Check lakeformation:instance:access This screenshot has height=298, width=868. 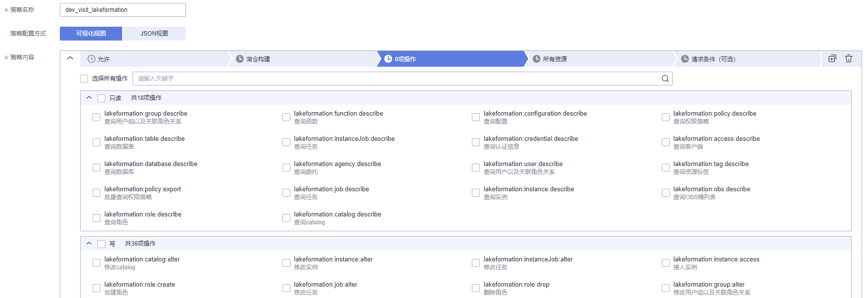click(666, 263)
